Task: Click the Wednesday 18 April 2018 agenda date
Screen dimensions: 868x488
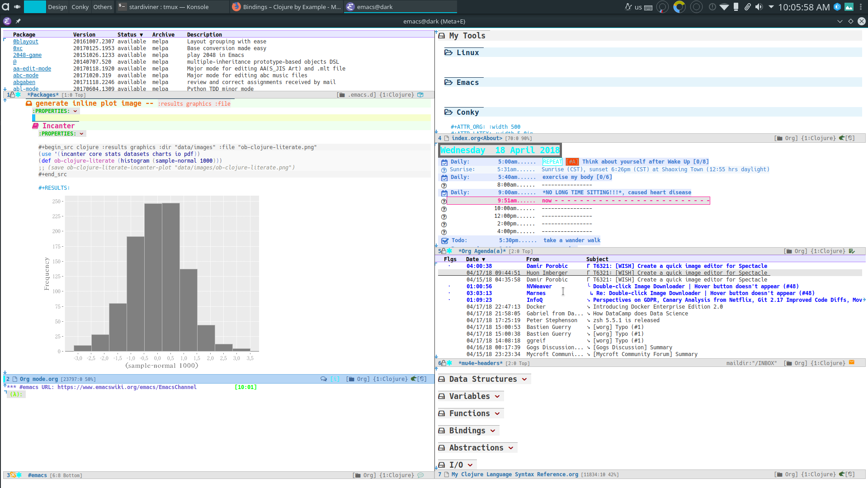Action: pos(500,150)
